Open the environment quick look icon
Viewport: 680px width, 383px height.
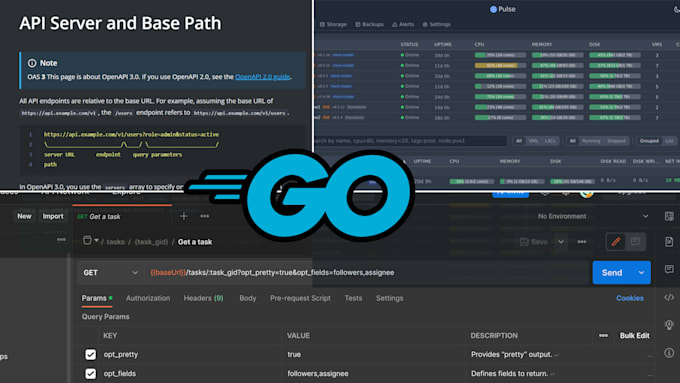click(x=669, y=216)
